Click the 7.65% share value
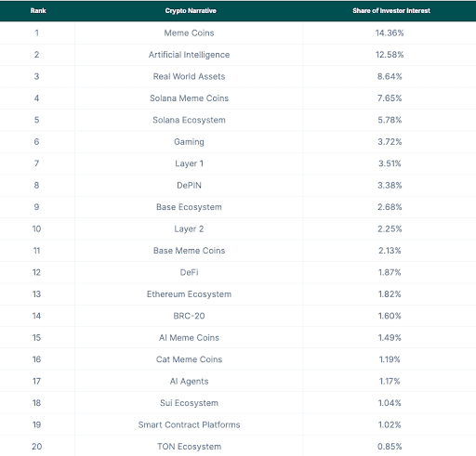Screen dimensions: 476x456 pyautogui.click(x=390, y=98)
